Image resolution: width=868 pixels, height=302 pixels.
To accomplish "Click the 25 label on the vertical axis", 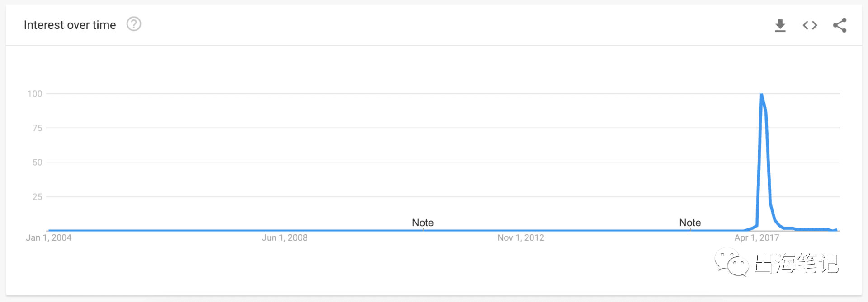I will tap(37, 197).
